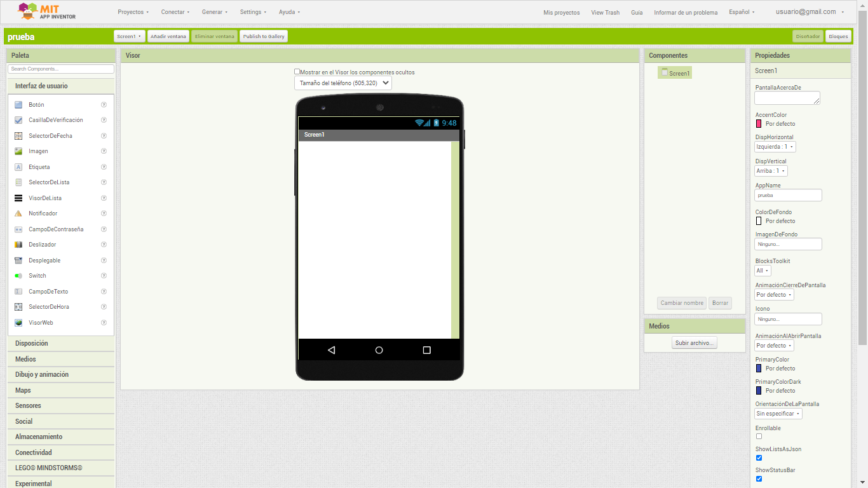Pick the SelectorDeFecha calendar icon
Viewport: 868px width, 488px height.
18,136
